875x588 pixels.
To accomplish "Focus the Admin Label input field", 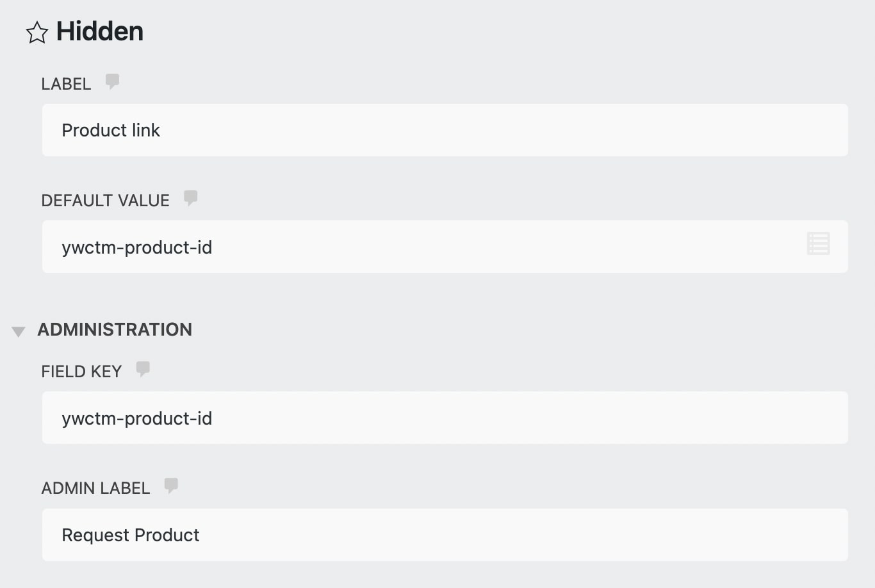I will (x=445, y=535).
